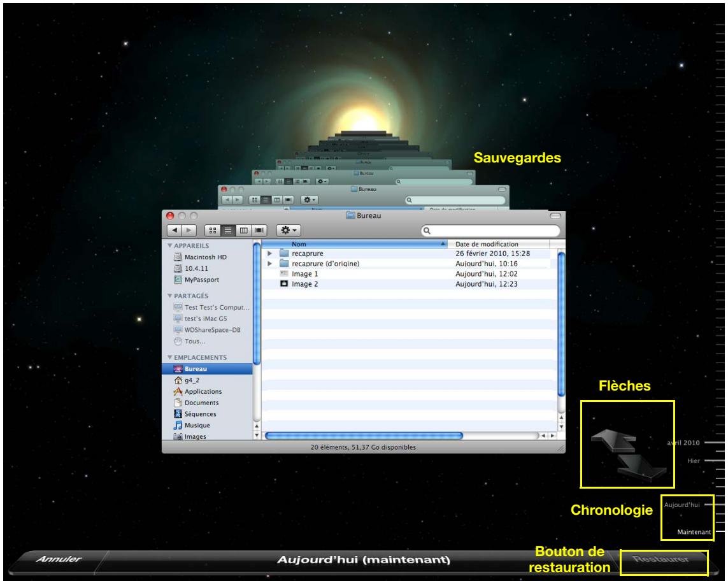Image resolution: width=728 pixels, height=581 pixels.
Task: Jump to Aujourd'hui on the timeline
Action: [x=682, y=505]
